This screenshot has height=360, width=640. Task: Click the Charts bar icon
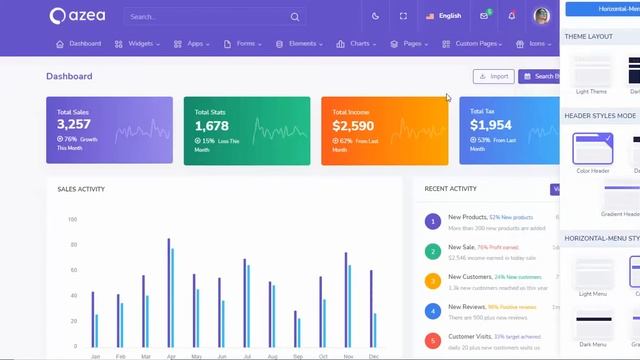tap(340, 44)
